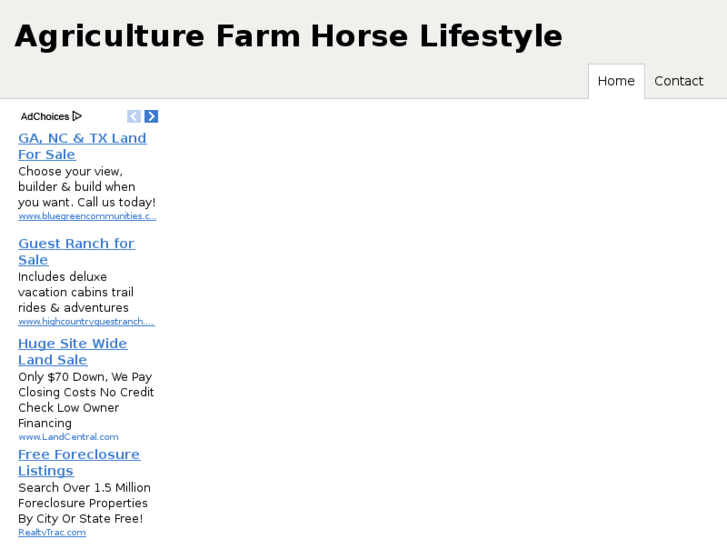Screen dimensions: 727x545
Task: Open the RealtyTrac.com URL link
Action: (x=52, y=532)
